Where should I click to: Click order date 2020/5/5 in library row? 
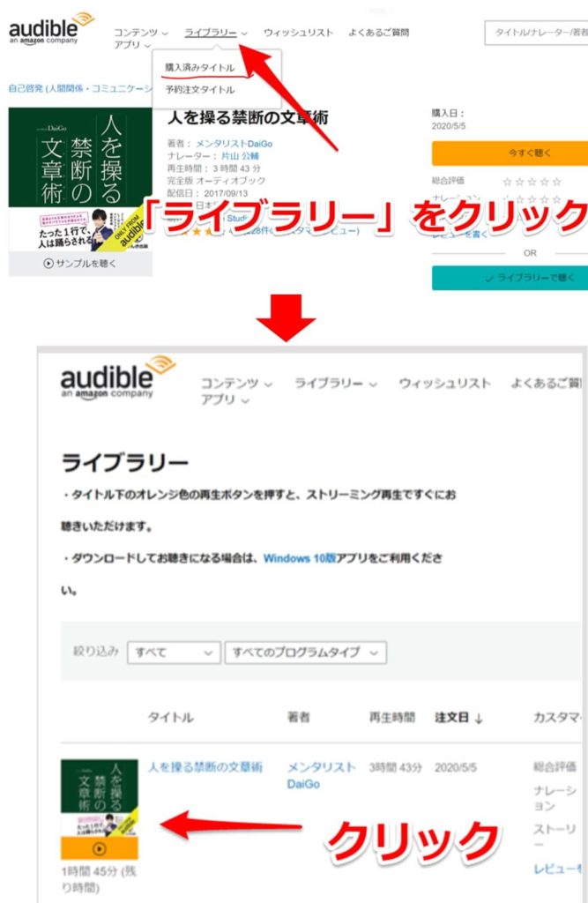pos(456,768)
